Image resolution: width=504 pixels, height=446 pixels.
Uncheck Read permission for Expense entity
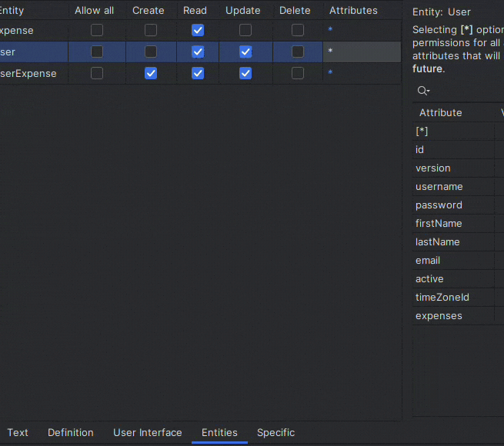point(198,30)
